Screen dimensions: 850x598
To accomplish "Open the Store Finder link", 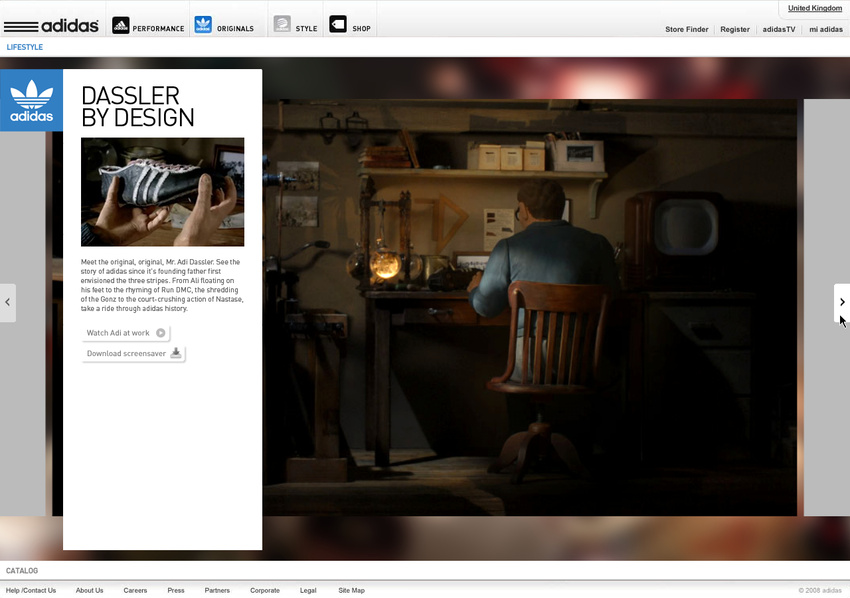I will pos(687,29).
